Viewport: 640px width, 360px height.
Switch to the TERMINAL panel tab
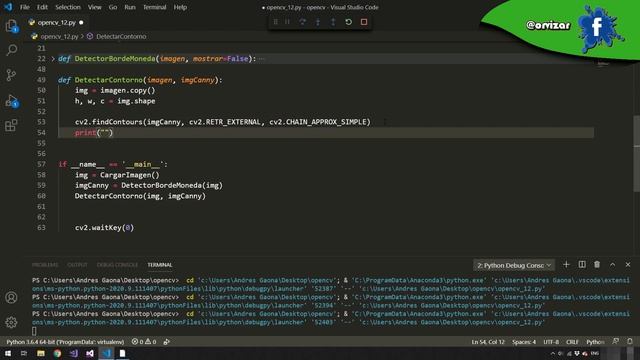point(160,265)
